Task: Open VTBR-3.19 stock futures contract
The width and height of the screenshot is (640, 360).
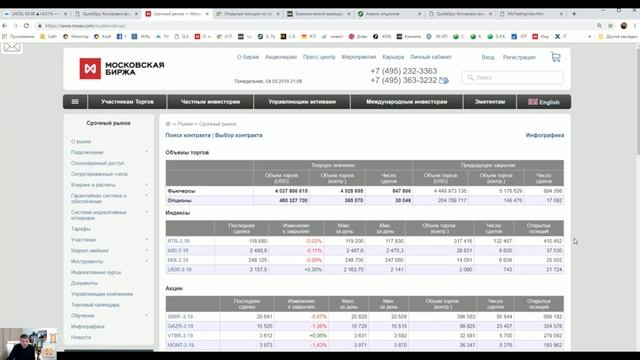Action: click(180, 336)
